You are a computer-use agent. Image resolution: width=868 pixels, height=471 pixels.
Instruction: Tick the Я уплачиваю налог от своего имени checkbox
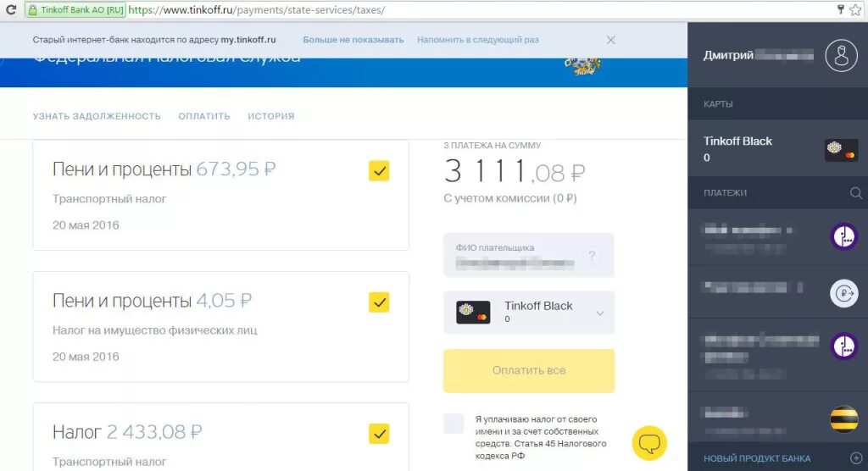453,424
